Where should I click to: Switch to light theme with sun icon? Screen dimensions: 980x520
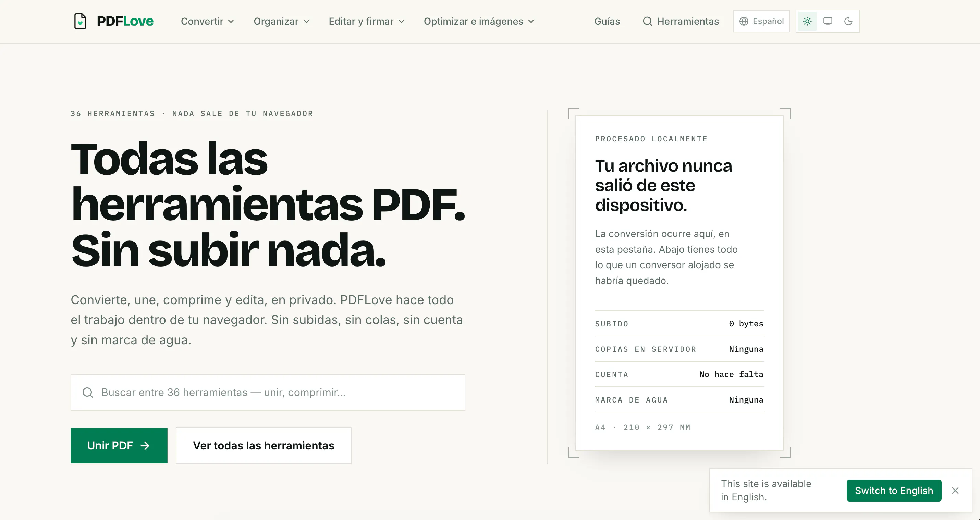pyautogui.click(x=807, y=21)
